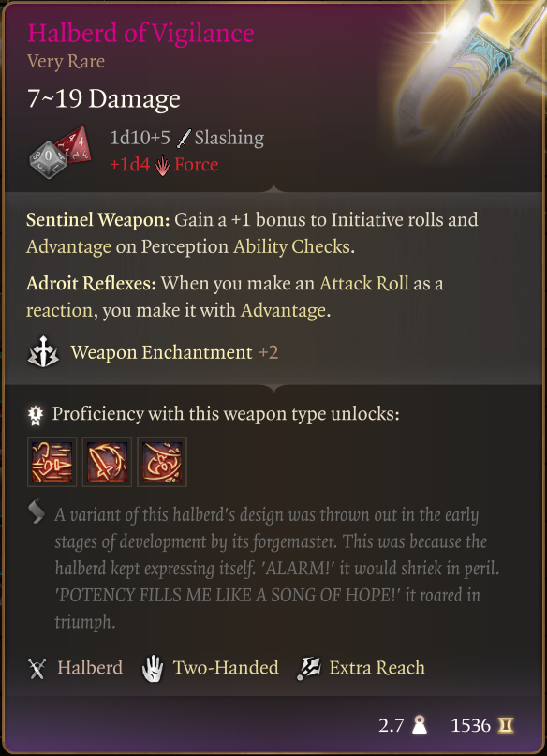Click the Halberd of Vigilance title
This screenshot has width=547, height=756.
[140, 33]
